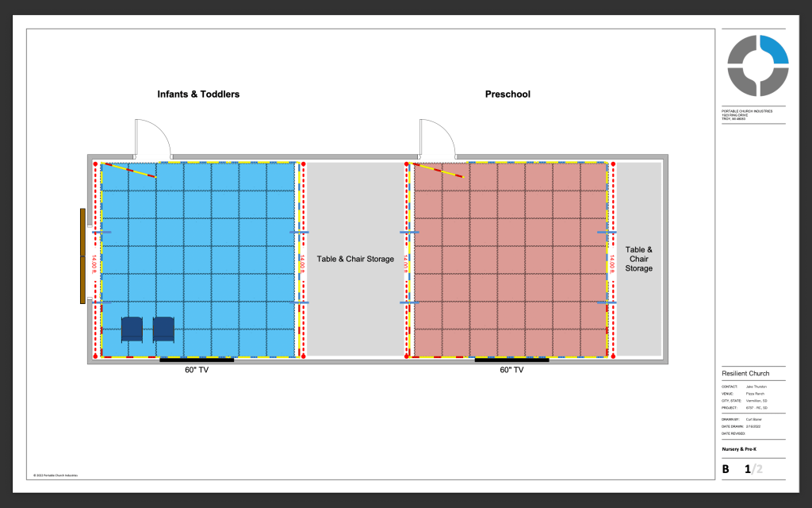Select the center Table & Chair Storage area

[x=355, y=259]
